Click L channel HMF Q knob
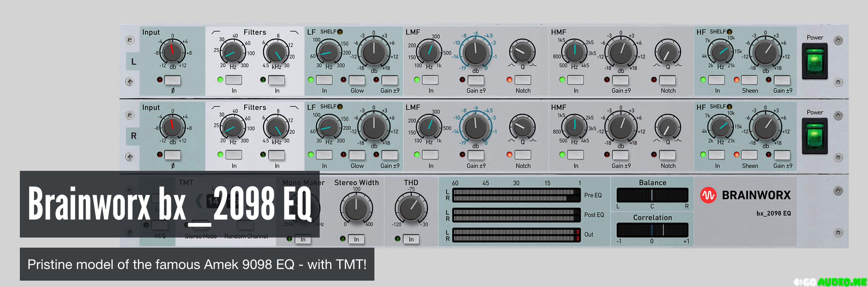Viewport: 868px width, 287px height. click(x=667, y=52)
